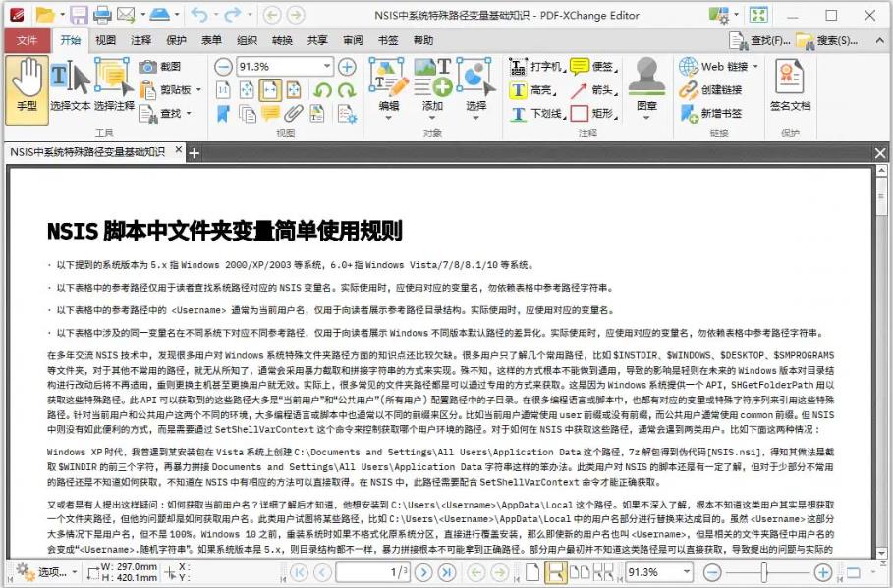
Task: Click the 新增书签 add bookmark icon
Action: tap(711, 113)
